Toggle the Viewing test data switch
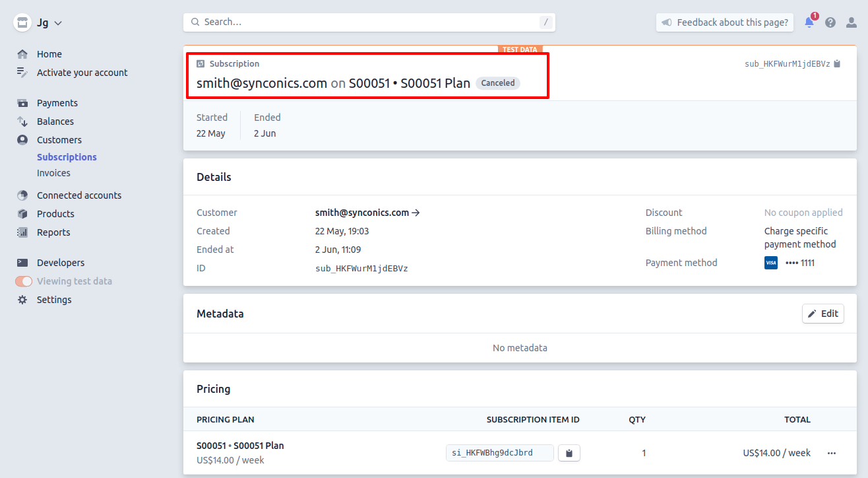The width and height of the screenshot is (868, 478). point(24,281)
